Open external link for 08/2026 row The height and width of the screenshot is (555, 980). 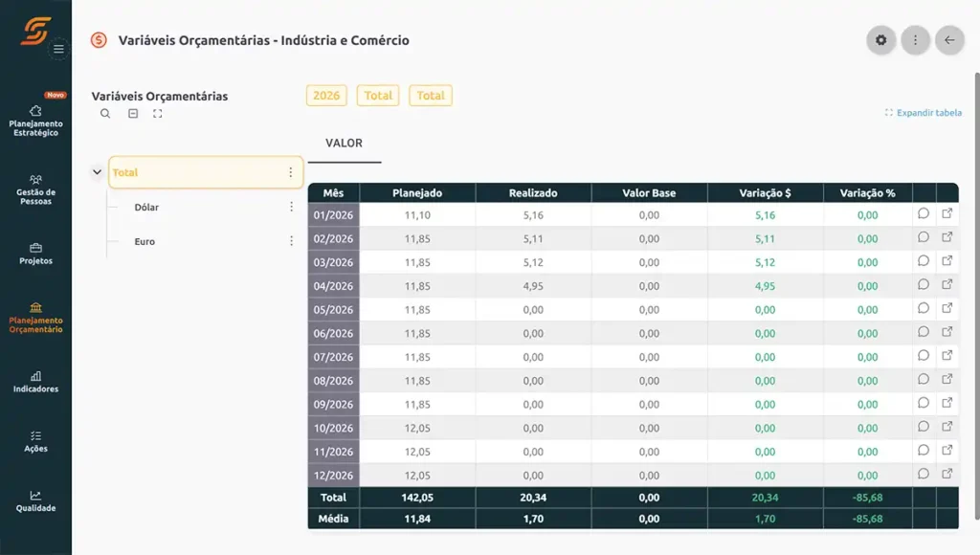(947, 379)
